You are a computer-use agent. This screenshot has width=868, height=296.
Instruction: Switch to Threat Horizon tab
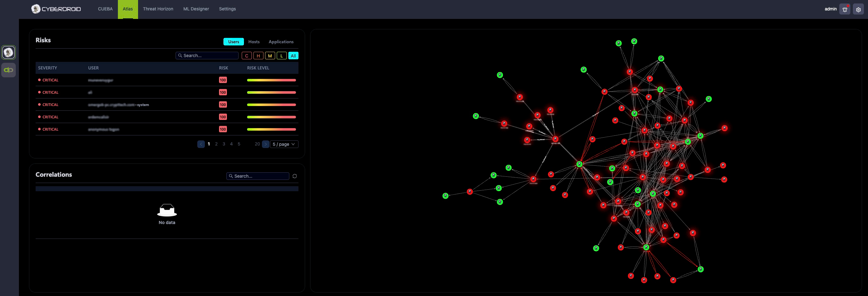(x=158, y=9)
